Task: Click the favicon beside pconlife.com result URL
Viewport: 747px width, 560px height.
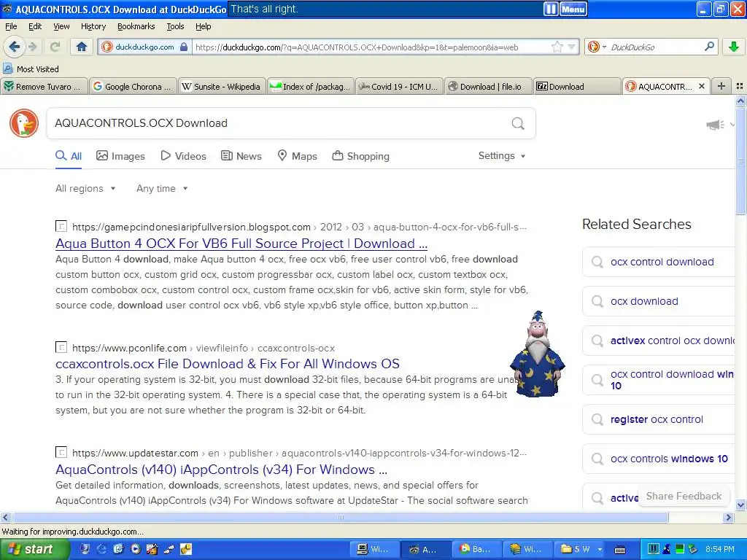Action: (x=61, y=347)
